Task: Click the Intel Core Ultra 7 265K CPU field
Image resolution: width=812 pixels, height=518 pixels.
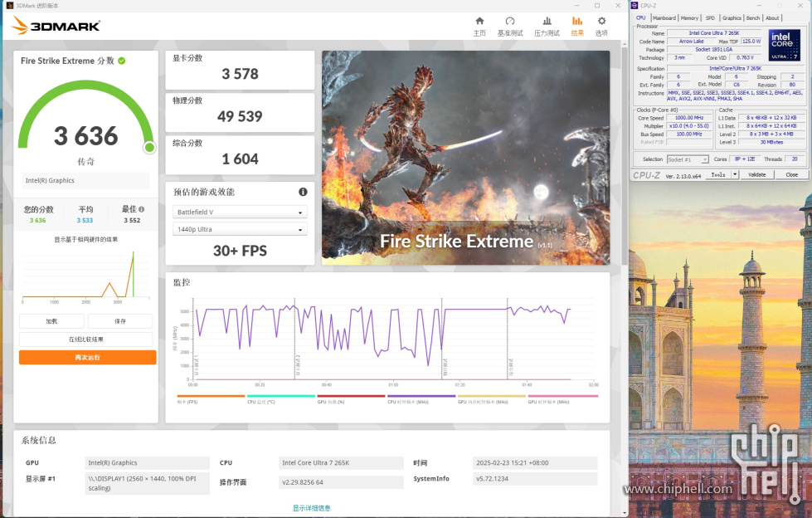Action: click(341, 463)
